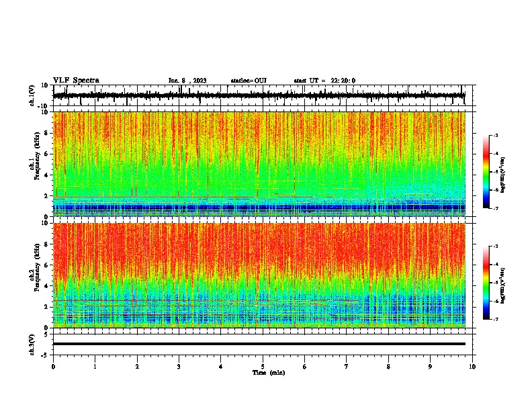Click the 2 kHz tick on the ch.2 spectrogram
Screen dimensions: 532x411
(46, 307)
